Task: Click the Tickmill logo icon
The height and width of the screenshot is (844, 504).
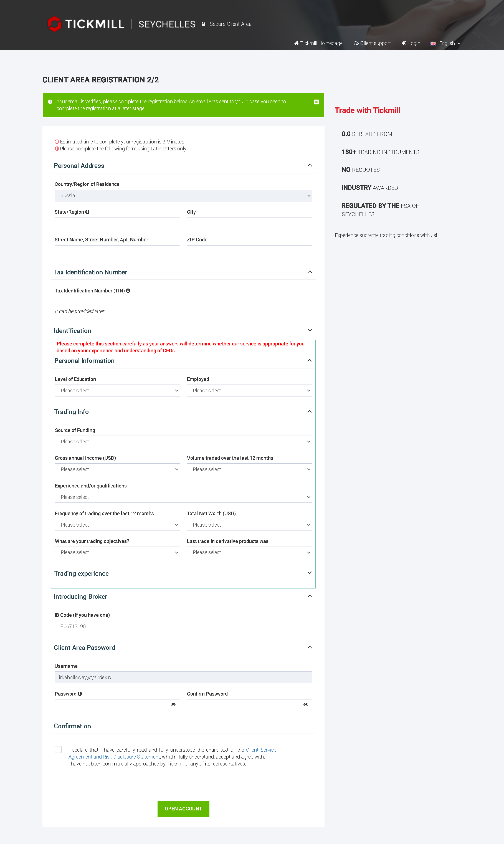Action: (54, 24)
